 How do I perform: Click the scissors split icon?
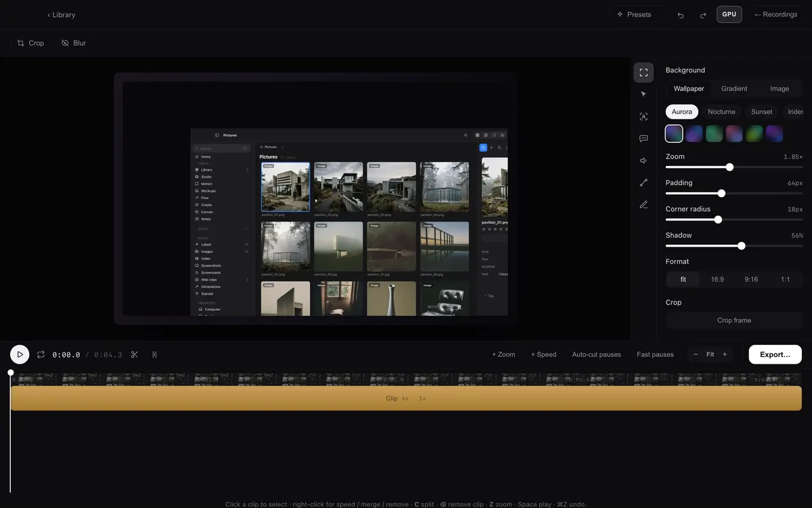click(135, 354)
